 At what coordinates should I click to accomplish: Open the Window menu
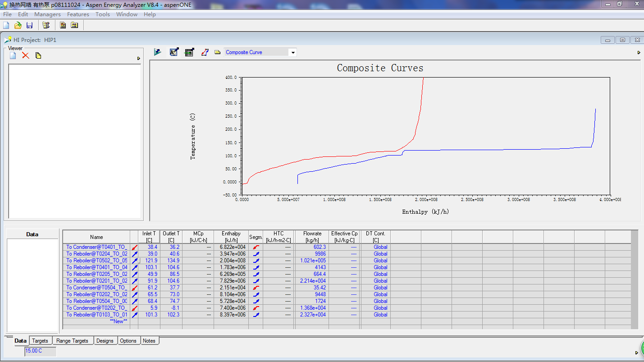[x=127, y=14]
